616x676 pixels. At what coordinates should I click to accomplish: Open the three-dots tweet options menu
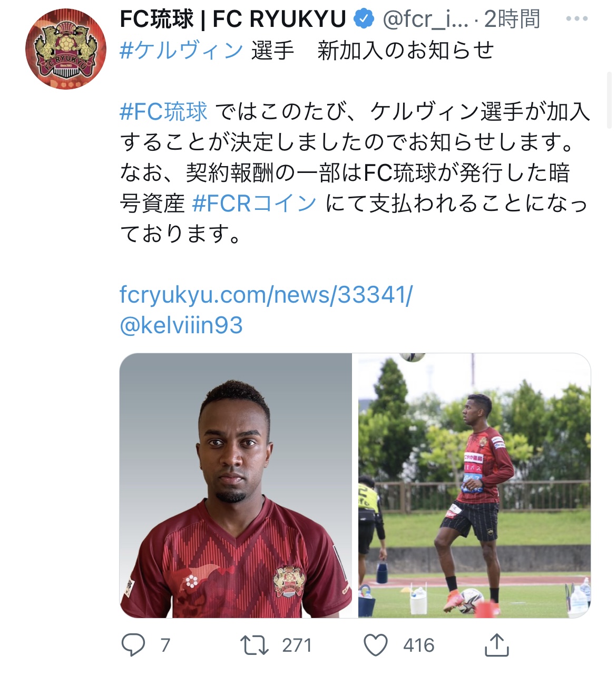tap(576, 19)
